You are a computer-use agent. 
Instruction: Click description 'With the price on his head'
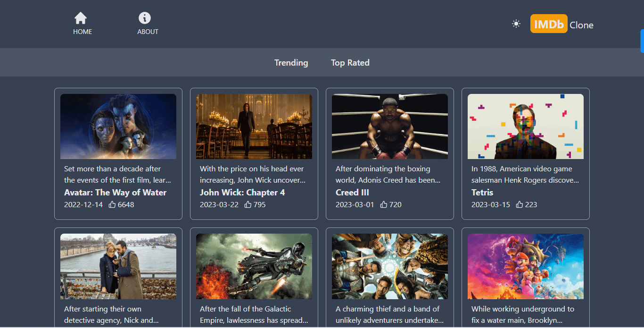point(253,174)
